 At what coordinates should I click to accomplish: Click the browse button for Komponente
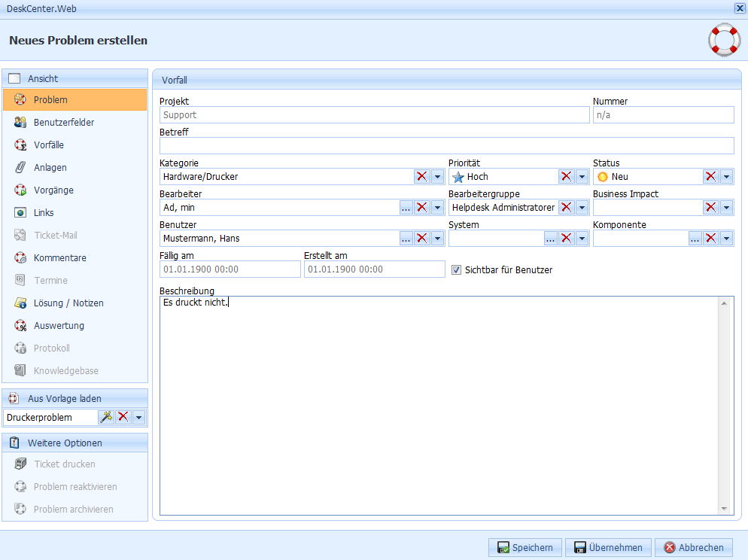(695, 239)
